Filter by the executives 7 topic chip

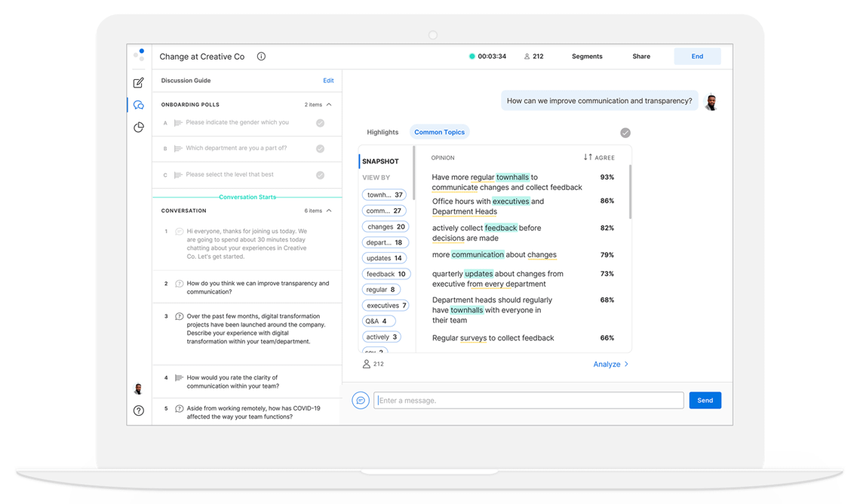pyautogui.click(x=385, y=306)
